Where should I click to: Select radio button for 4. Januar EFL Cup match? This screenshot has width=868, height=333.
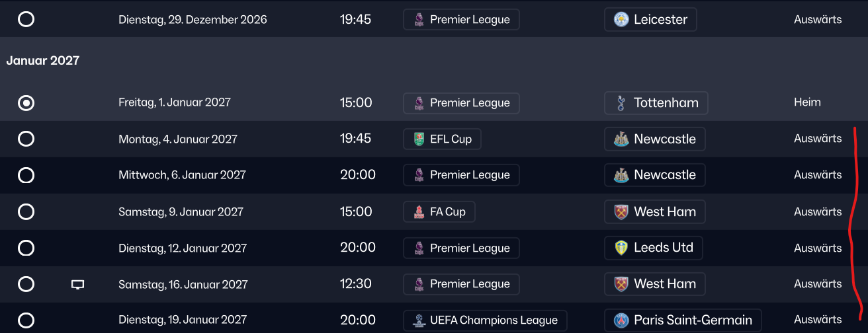26,139
